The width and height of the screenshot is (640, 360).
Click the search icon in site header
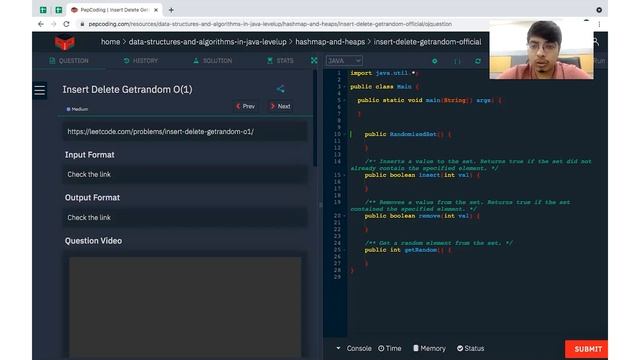[x=596, y=42]
